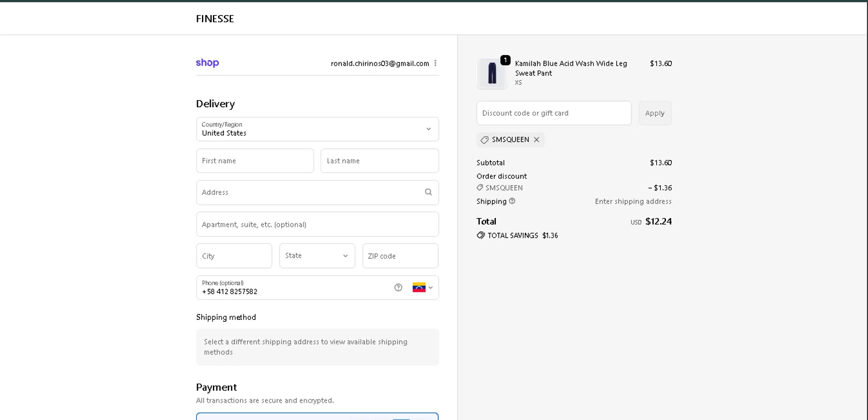Click the Total Savings tag icon
Image resolution: width=868 pixels, height=420 pixels.
pos(481,235)
